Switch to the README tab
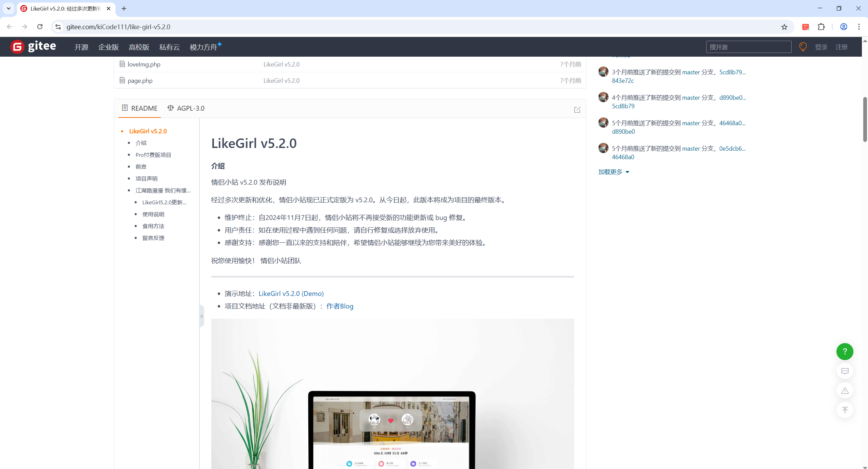 (x=139, y=108)
